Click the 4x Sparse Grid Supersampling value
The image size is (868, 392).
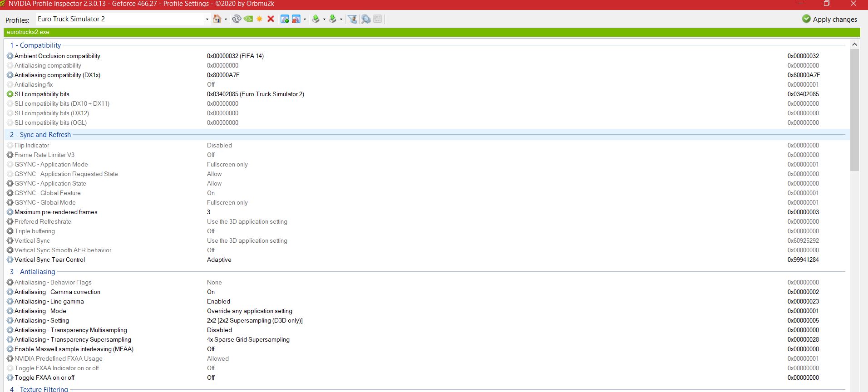coord(248,340)
